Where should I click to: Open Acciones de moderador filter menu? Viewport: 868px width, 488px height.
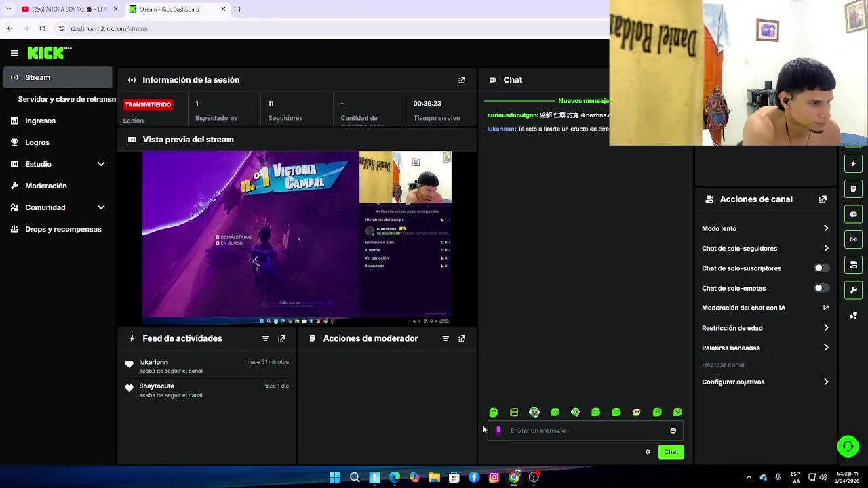(446, 338)
